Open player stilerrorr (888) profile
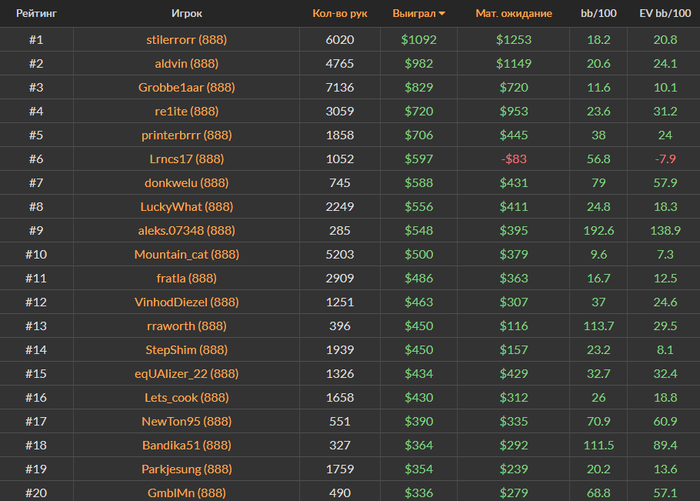Viewport: 700px width, 501px height. coord(187,40)
